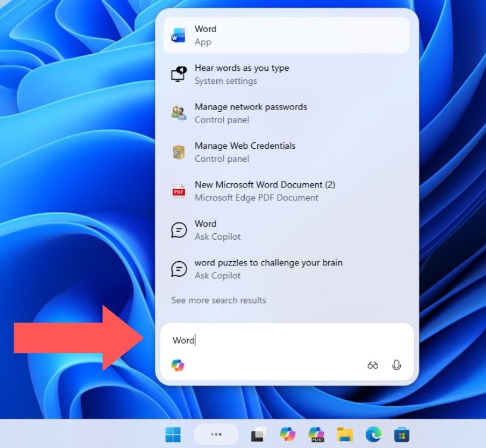Start a voice search with the microphone icon

(397, 365)
